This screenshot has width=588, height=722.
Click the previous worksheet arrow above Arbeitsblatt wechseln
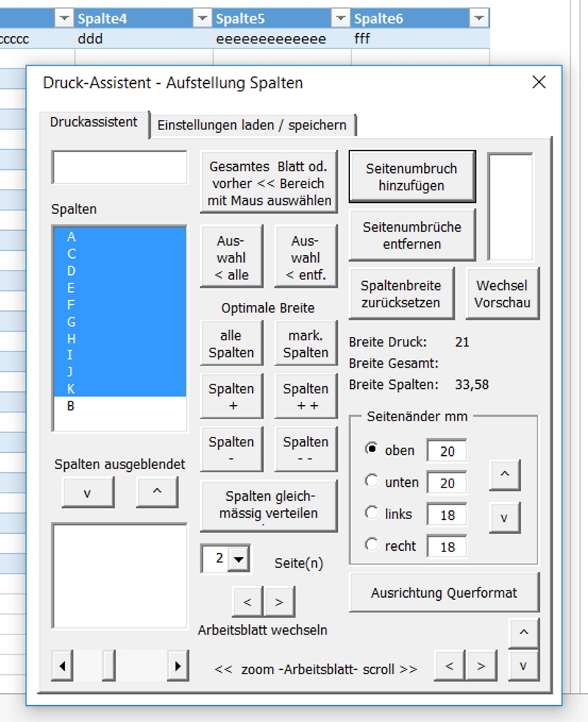(x=248, y=602)
